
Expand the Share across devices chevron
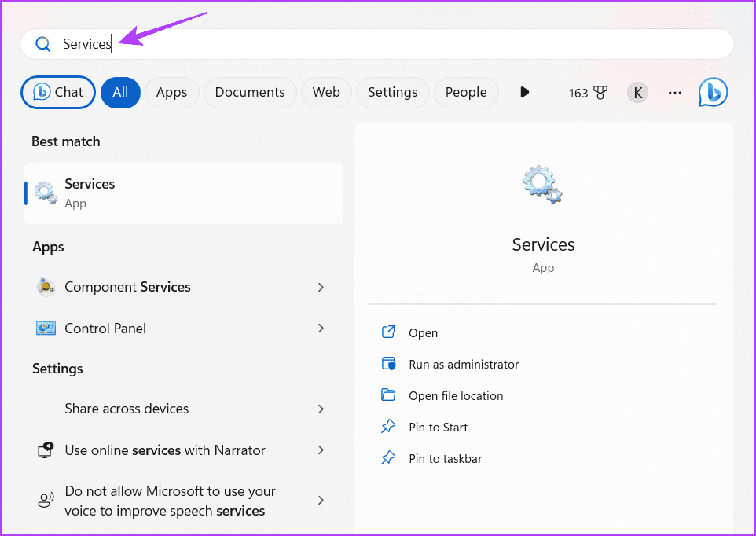click(321, 409)
